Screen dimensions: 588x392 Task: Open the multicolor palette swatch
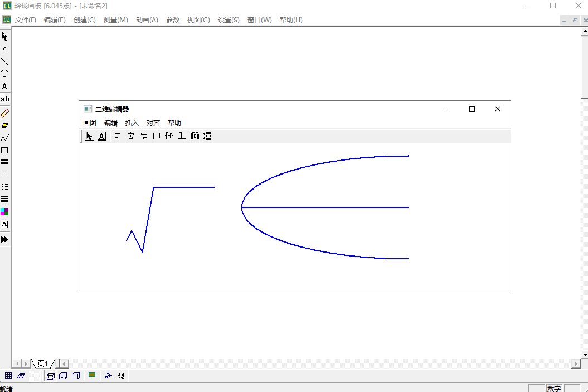tap(4, 211)
